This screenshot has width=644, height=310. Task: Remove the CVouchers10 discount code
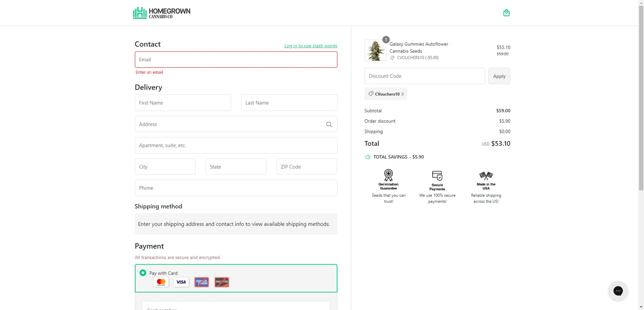click(402, 94)
